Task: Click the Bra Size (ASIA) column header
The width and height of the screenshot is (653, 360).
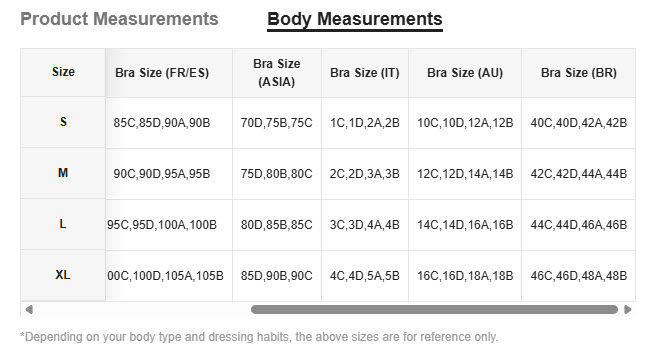Action: tap(277, 72)
